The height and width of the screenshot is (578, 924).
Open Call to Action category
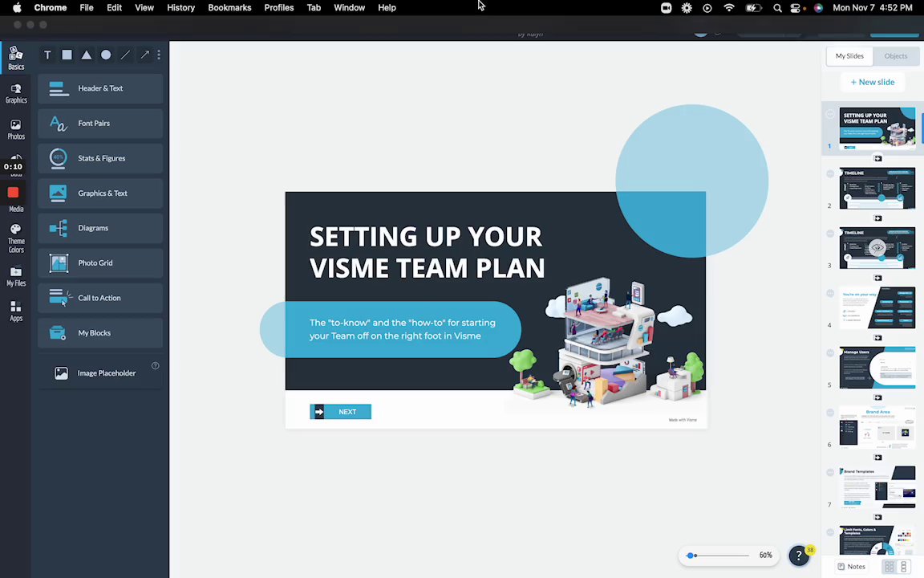pyautogui.click(x=100, y=298)
